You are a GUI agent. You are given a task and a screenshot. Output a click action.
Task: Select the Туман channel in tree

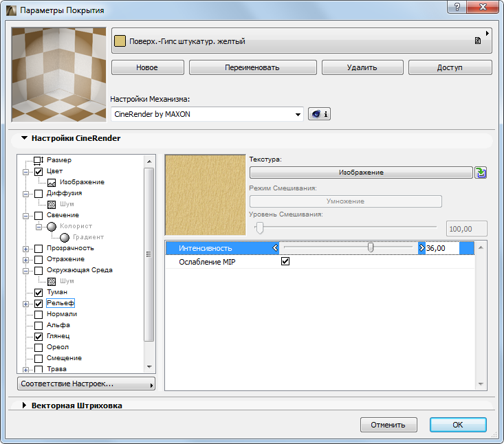pos(57,292)
